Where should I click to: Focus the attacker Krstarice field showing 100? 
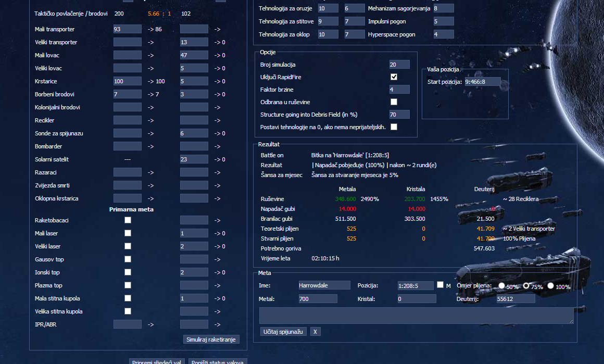[128, 81]
